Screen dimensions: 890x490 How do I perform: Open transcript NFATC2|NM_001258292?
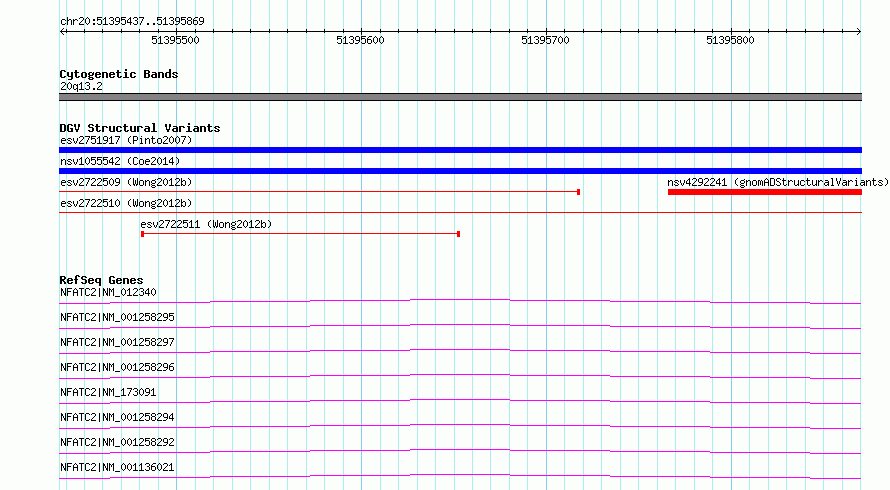(117, 442)
